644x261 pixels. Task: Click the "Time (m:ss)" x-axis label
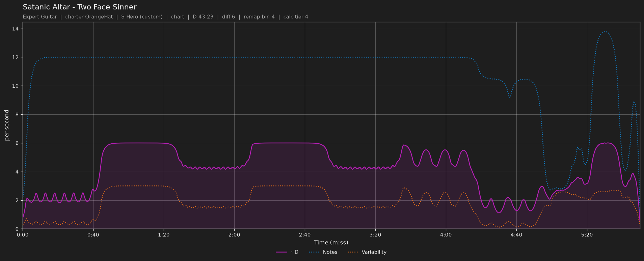pyautogui.click(x=331, y=242)
